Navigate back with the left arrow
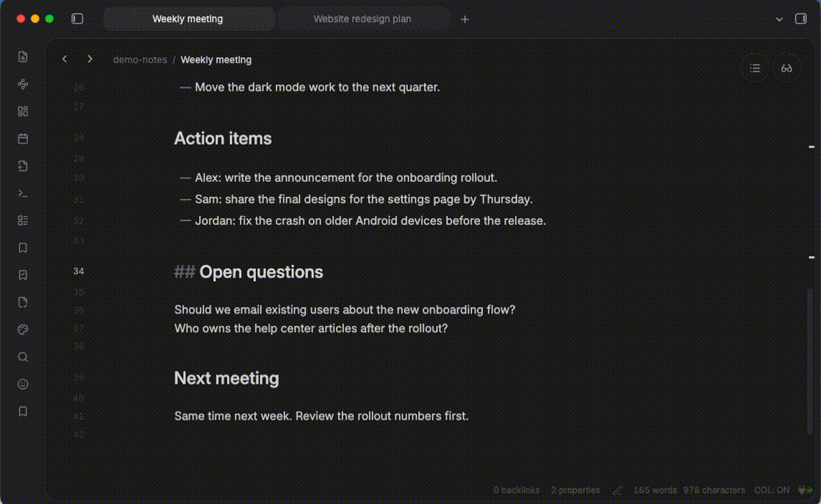 click(x=64, y=59)
